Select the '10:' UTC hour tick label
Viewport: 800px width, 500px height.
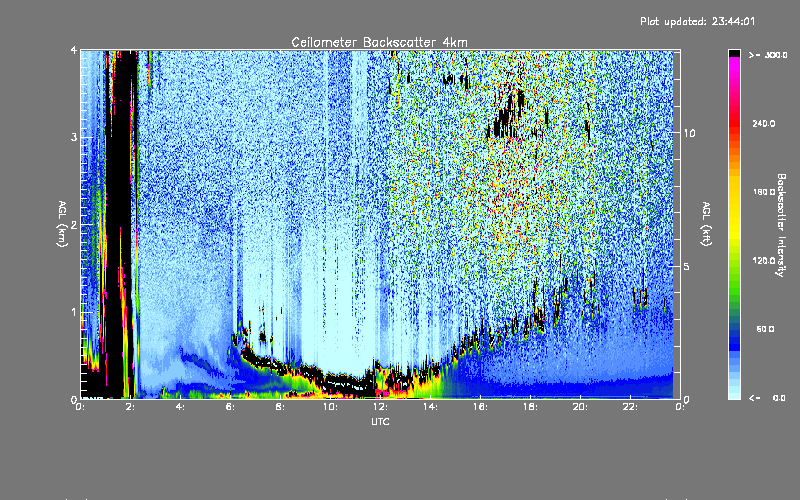330,407
